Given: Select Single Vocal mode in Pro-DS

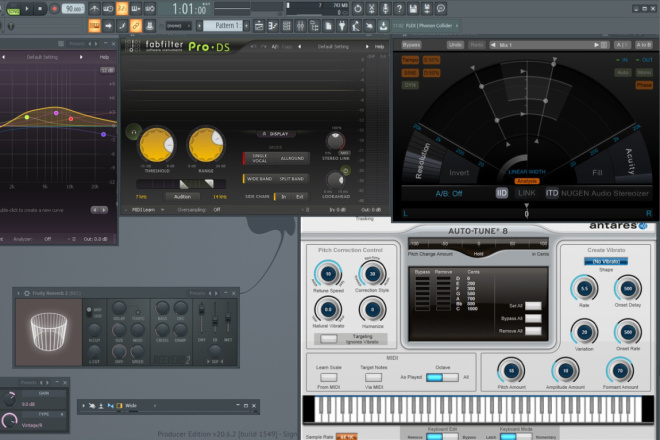Looking at the screenshot, I should (259, 158).
